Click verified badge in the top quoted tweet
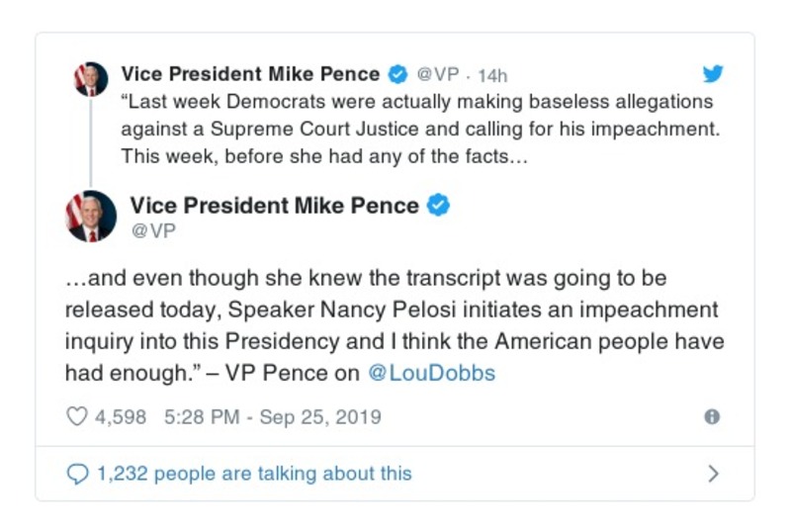790x532 pixels. (397, 74)
